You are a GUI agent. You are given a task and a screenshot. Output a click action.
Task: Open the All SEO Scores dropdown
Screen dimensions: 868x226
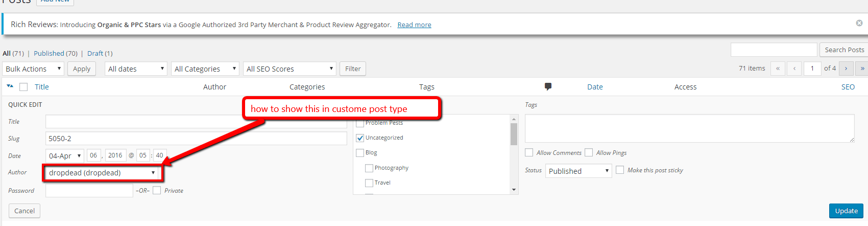(x=290, y=69)
